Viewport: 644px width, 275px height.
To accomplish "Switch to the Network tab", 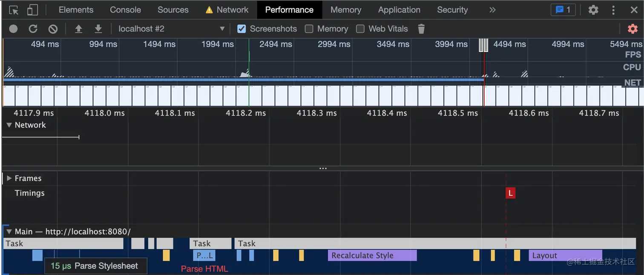I will [227, 10].
